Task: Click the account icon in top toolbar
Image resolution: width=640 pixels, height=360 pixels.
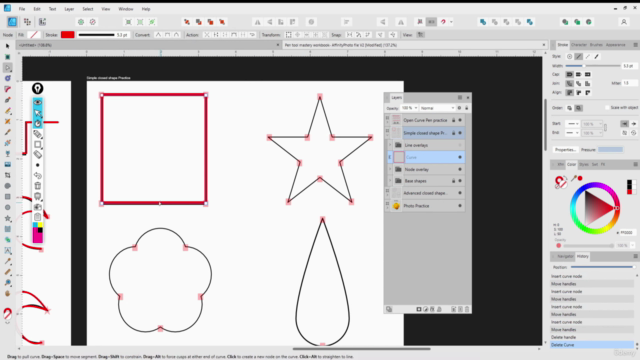Action: coord(624,22)
